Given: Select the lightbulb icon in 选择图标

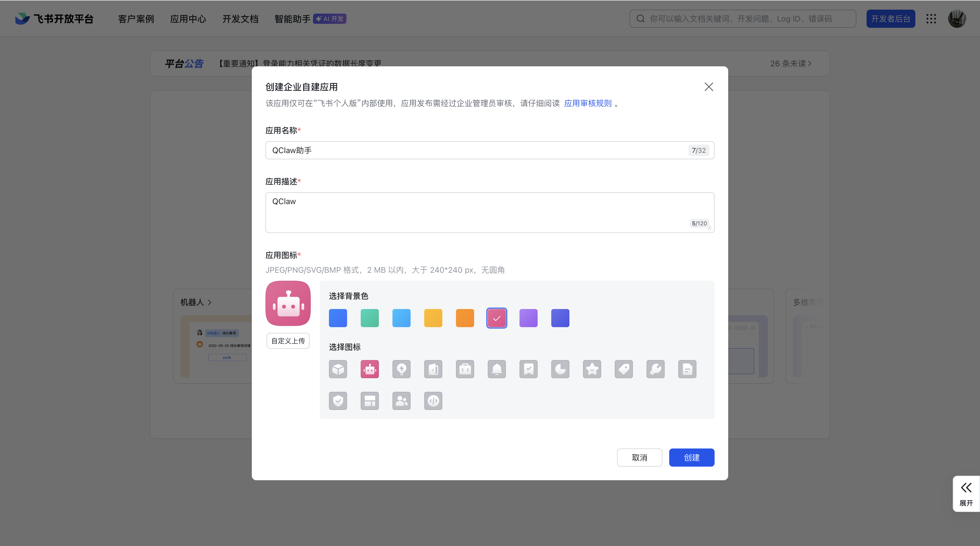Looking at the screenshot, I should (401, 369).
